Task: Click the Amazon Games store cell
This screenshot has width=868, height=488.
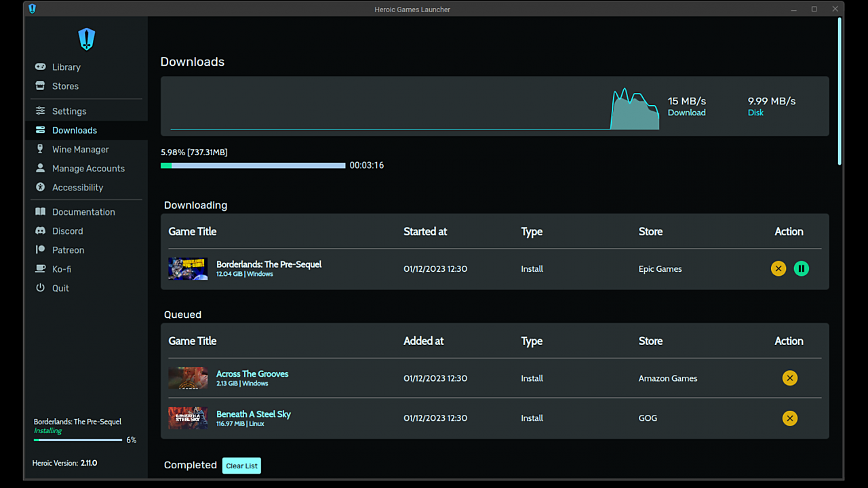Action: 668,379
